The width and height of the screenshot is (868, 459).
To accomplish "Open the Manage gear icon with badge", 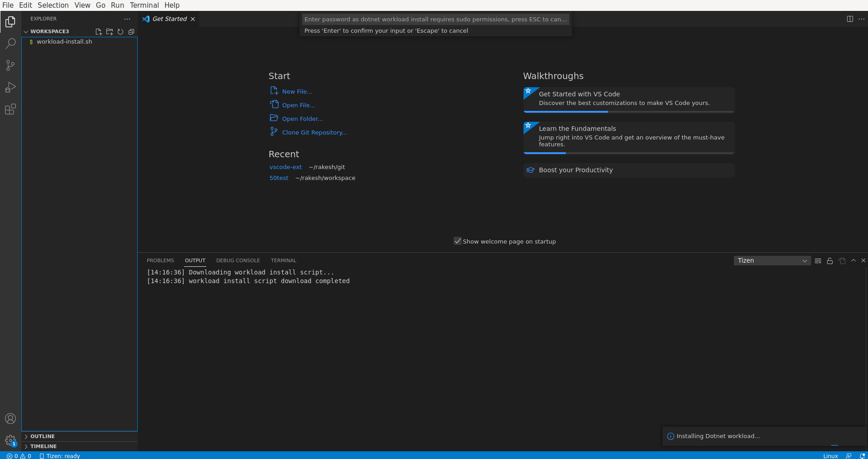I will pos(10,441).
